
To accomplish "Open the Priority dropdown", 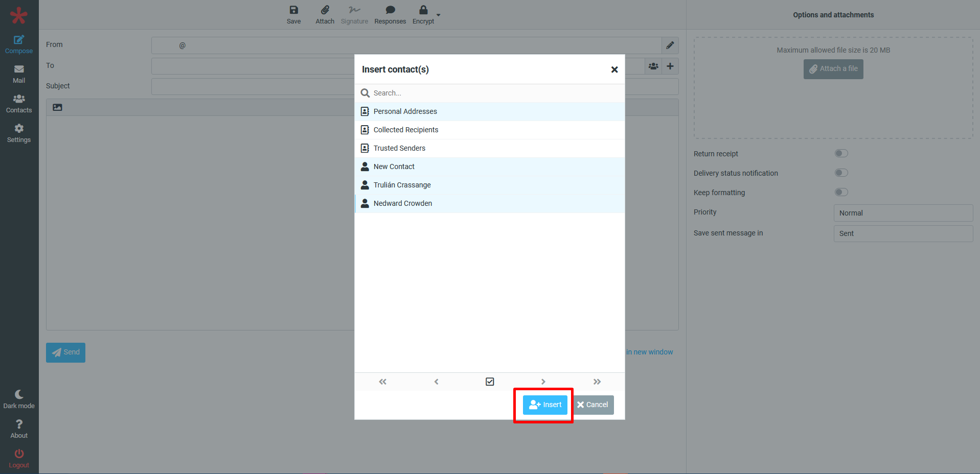I will click(903, 213).
